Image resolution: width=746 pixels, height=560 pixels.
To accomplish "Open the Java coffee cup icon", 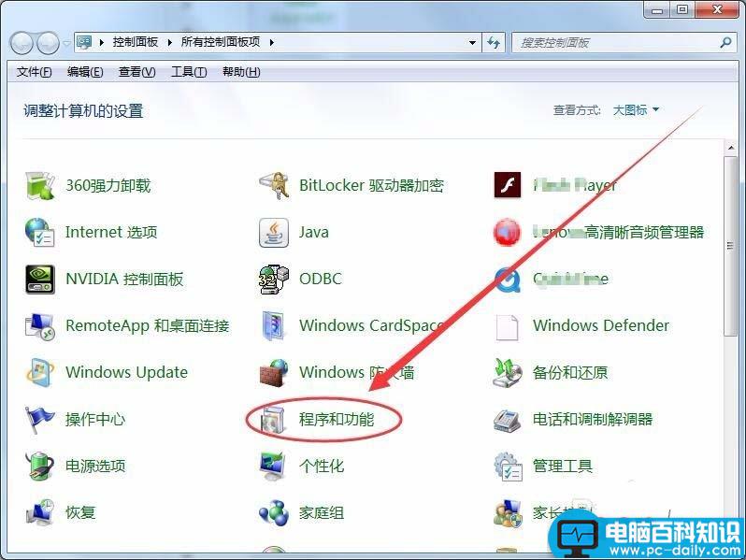I will click(274, 232).
